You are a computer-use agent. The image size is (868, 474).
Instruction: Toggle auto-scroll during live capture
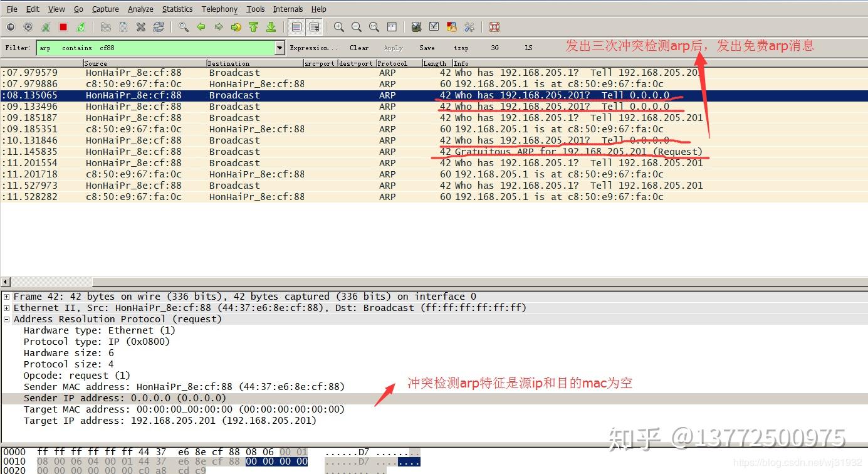313,27
